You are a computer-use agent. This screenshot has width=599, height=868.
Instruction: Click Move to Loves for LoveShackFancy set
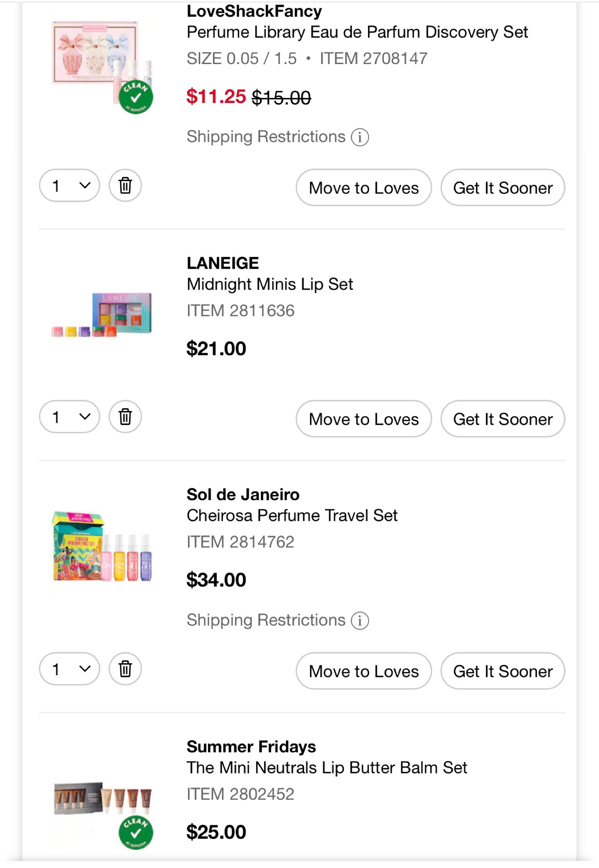pyautogui.click(x=363, y=187)
